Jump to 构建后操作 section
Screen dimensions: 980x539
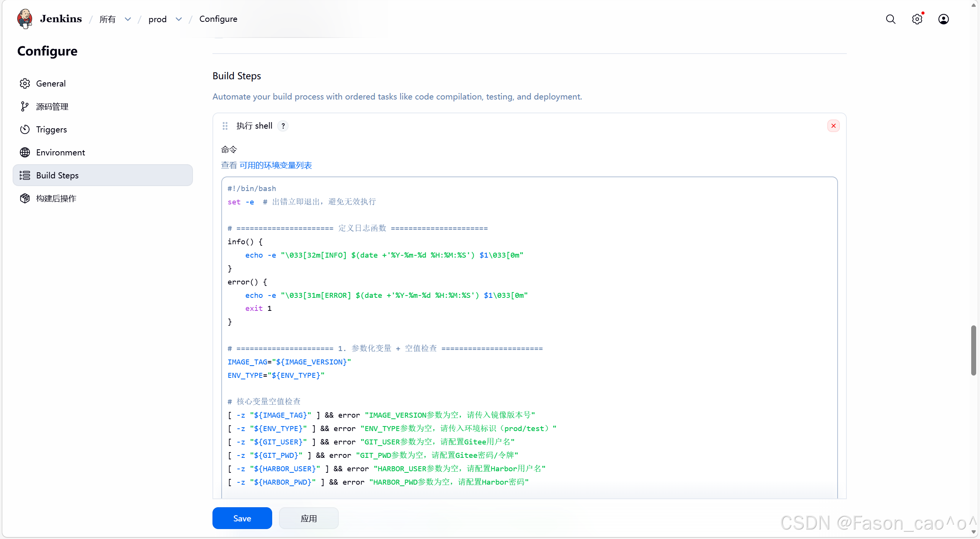(56, 198)
